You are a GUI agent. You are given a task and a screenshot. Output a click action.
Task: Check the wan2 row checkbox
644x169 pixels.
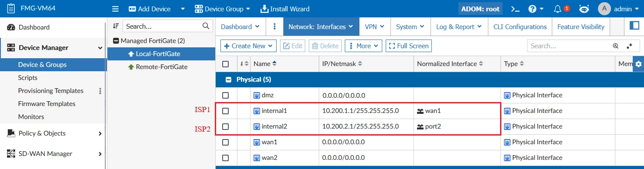click(x=225, y=158)
